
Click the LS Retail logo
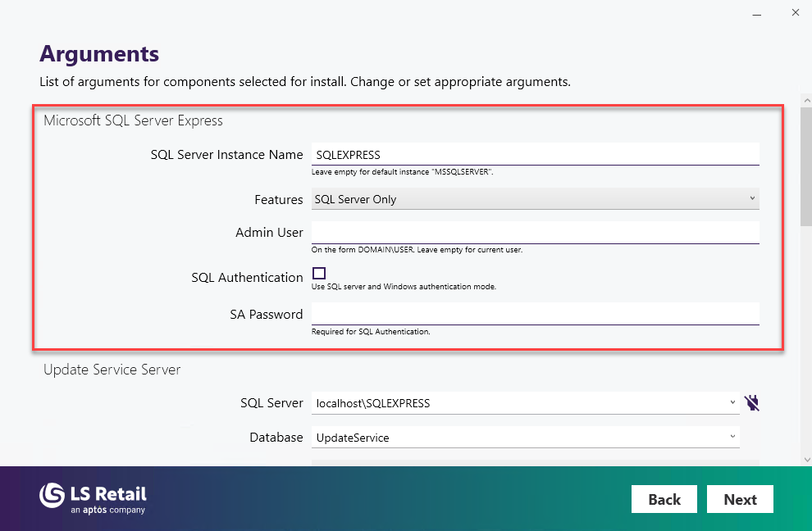point(93,498)
